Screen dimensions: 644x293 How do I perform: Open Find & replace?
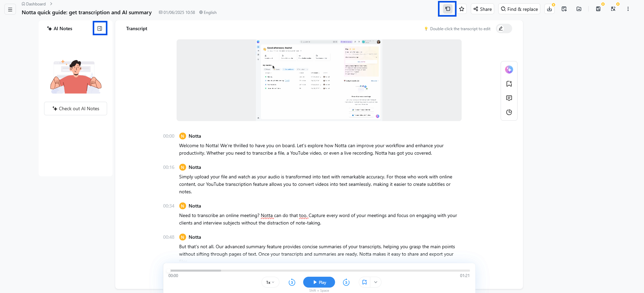coord(520,9)
